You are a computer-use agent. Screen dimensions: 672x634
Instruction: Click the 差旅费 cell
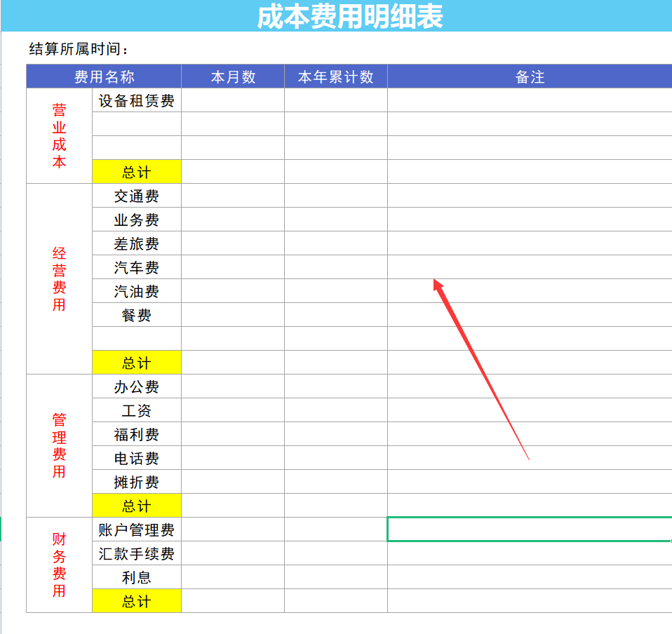pos(136,243)
